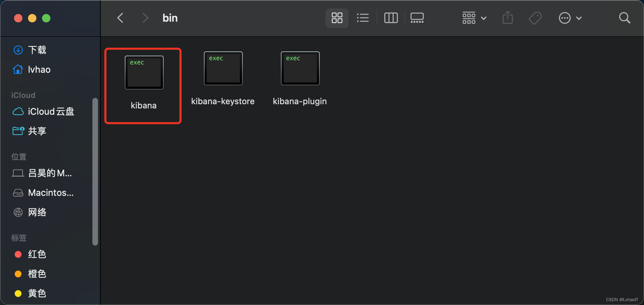Image resolution: width=644 pixels, height=305 pixels.
Task: Click the 标签 section header
Action: [19, 238]
